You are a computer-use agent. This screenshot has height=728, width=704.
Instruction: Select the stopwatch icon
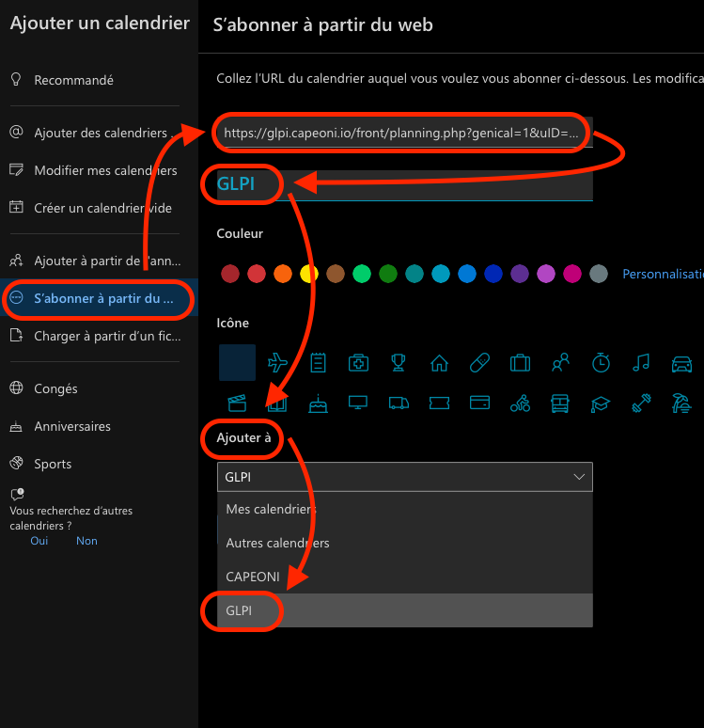[x=601, y=363]
